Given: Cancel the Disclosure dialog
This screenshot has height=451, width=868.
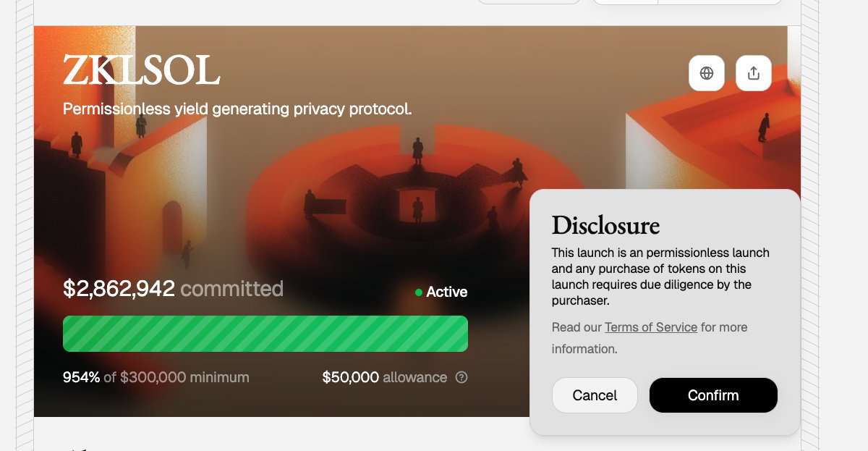Looking at the screenshot, I should click(595, 395).
